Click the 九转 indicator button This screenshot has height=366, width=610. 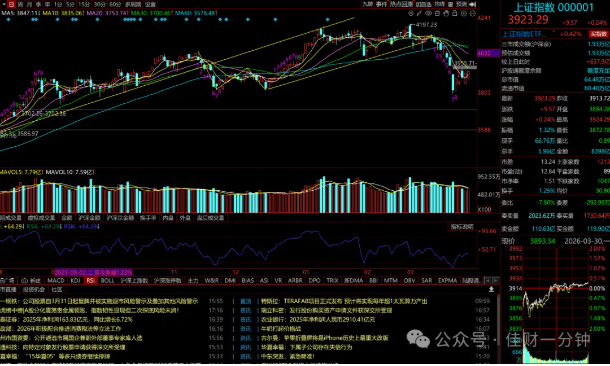368,4
